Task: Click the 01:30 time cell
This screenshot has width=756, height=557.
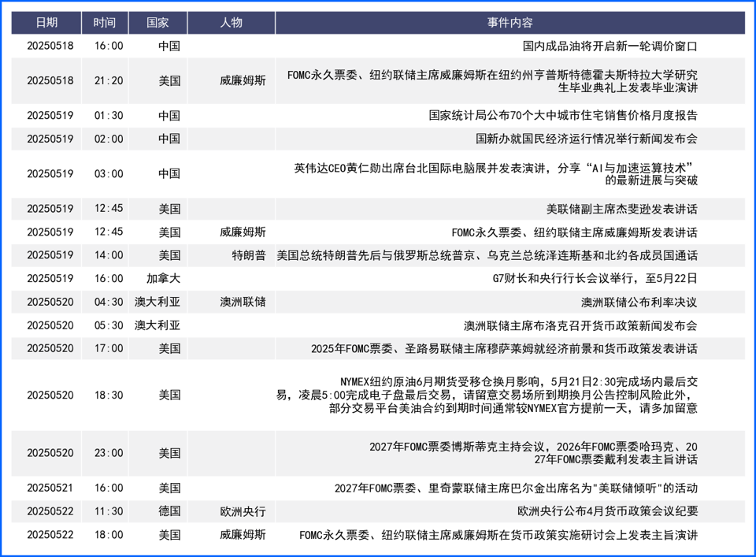Action: click(x=109, y=116)
